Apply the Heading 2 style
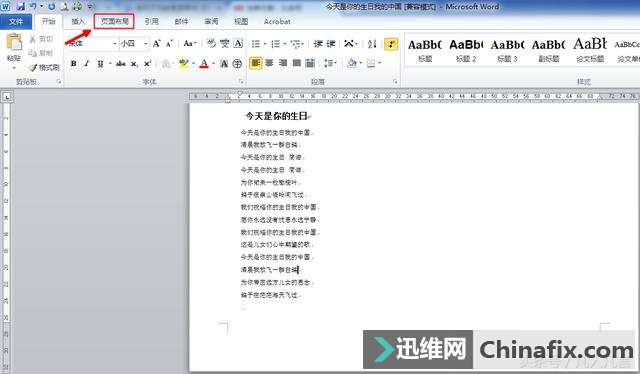640x374 pixels. [x=466, y=50]
